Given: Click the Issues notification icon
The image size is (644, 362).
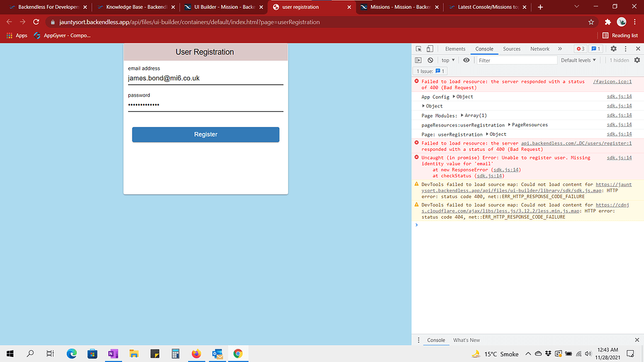Looking at the screenshot, I should coord(595,48).
